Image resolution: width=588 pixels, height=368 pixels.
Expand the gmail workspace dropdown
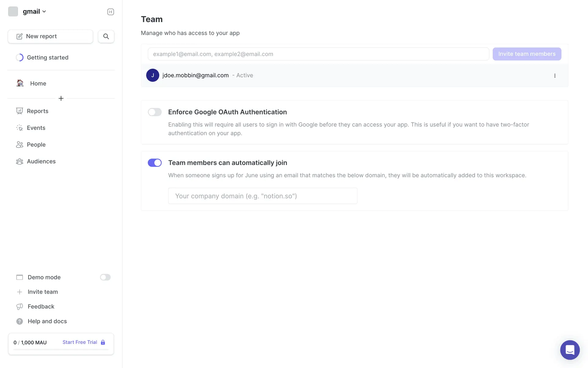[34, 12]
